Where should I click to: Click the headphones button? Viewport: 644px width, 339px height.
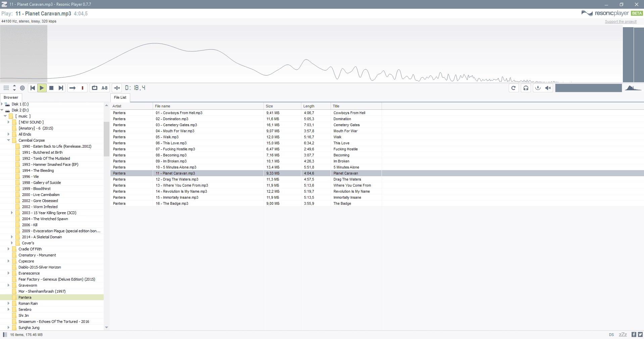[526, 88]
